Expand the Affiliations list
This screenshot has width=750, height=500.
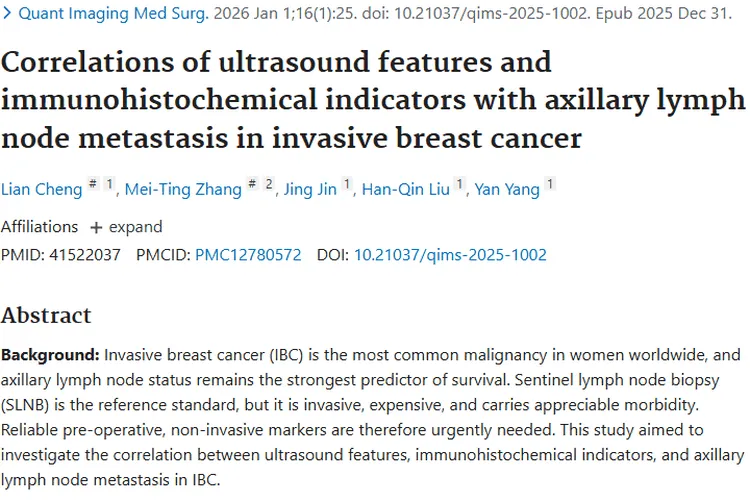pyautogui.click(x=126, y=226)
